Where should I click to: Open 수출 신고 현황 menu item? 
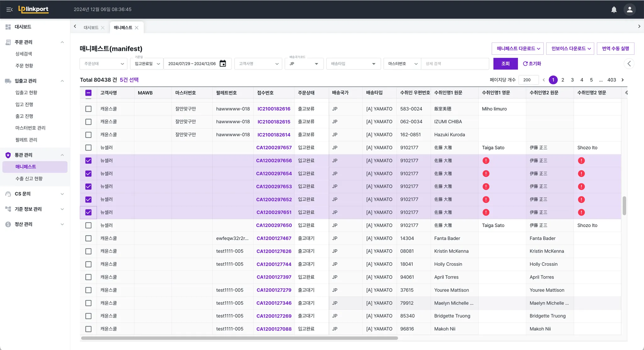coord(29,179)
